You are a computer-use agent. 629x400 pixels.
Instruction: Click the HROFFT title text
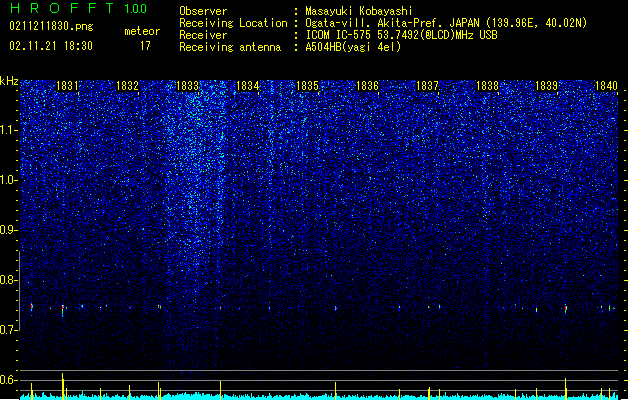tap(62, 8)
